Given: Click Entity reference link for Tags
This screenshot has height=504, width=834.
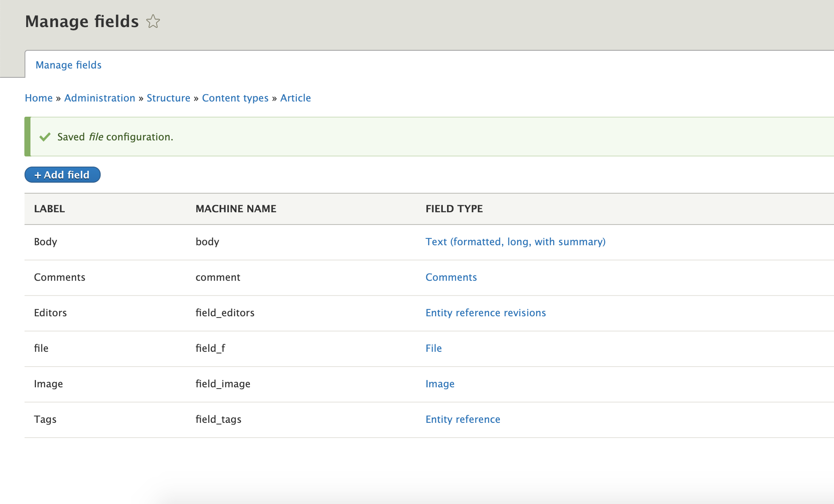Looking at the screenshot, I should click(x=463, y=419).
